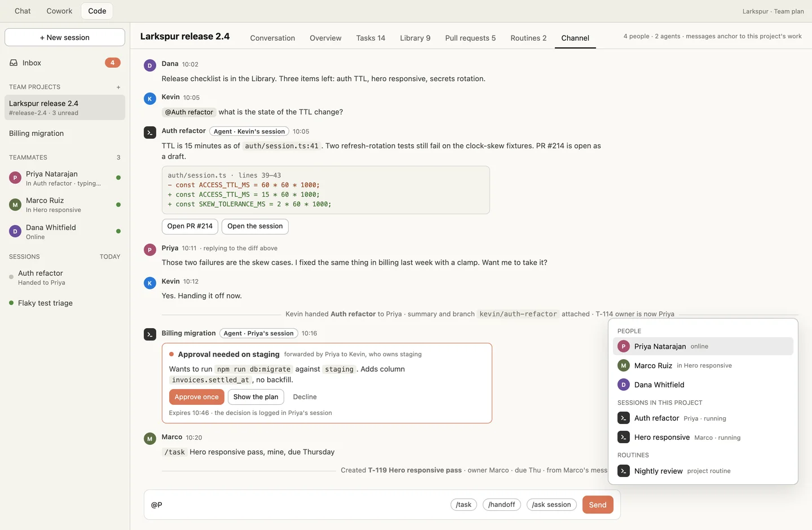Switch to the Cowork mode tab
The image size is (812, 530).
pyautogui.click(x=59, y=11)
